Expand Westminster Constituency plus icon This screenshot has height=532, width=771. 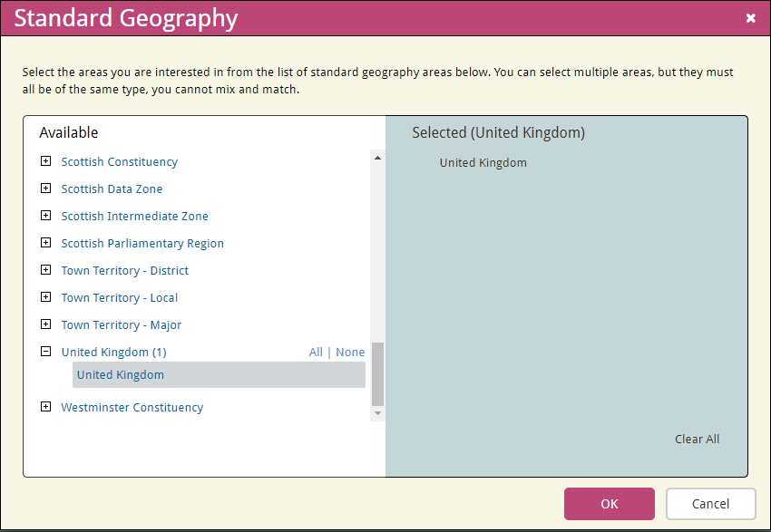[45, 407]
